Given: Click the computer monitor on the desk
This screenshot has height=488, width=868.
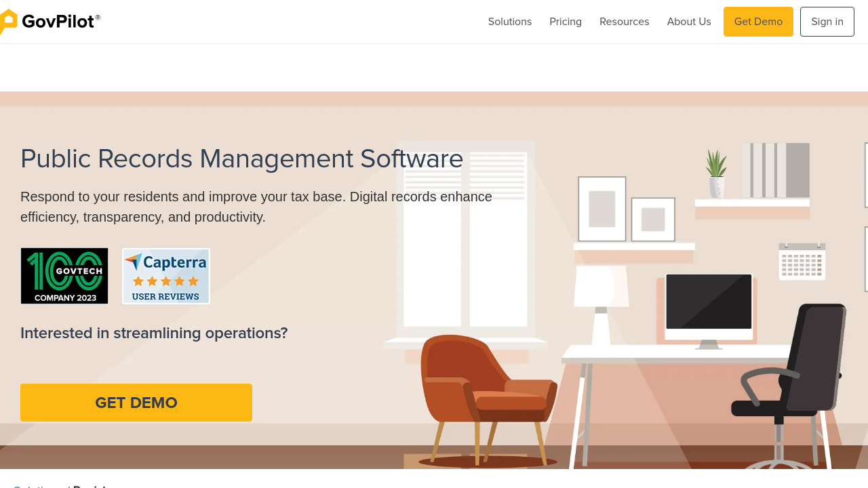Looking at the screenshot, I should pos(709,303).
